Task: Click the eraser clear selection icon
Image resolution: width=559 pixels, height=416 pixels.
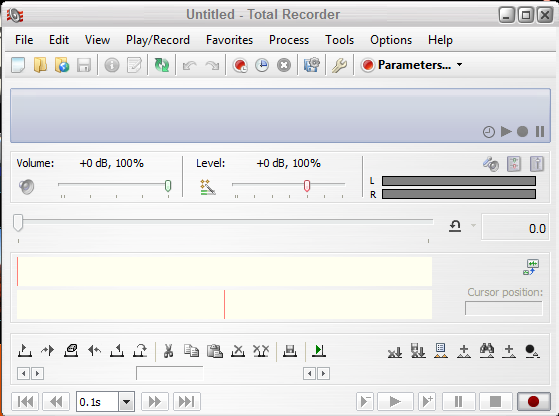Action: coord(71,351)
